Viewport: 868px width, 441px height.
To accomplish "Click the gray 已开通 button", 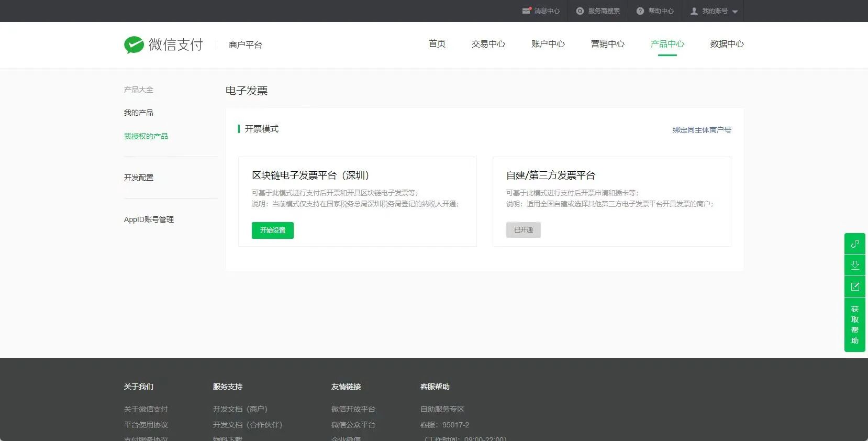I will tap(524, 230).
